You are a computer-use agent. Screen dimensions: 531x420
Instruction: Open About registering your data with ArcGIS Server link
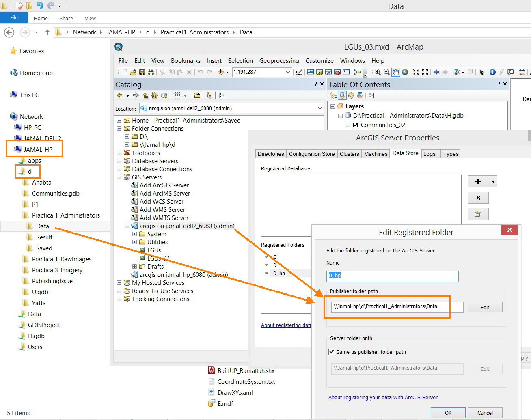point(383,398)
